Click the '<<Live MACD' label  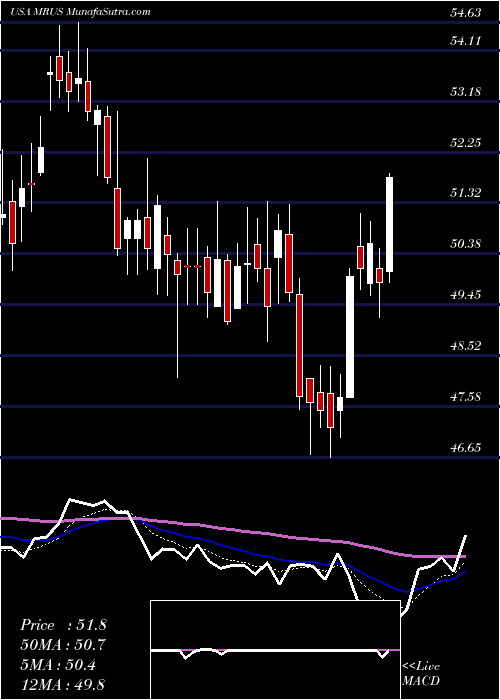[421, 673]
